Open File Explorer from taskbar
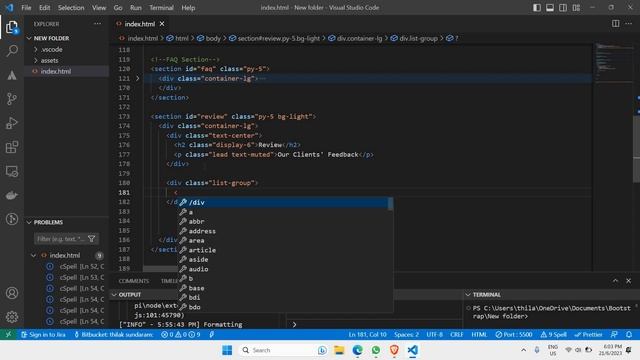The width and height of the screenshot is (640, 360). [x=339, y=350]
